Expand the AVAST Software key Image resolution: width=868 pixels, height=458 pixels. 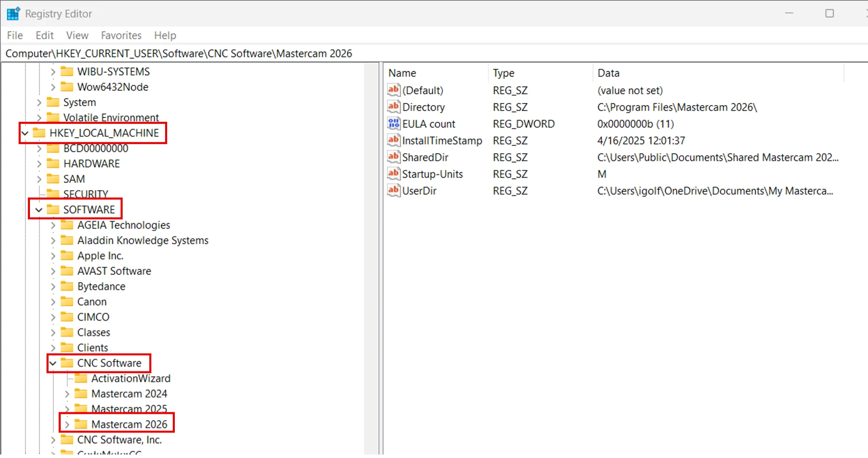(x=53, y=271)
